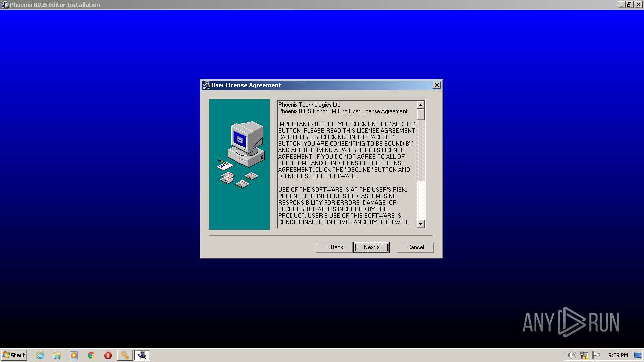Click the license text scrollbar thumb

click(421, 114)
